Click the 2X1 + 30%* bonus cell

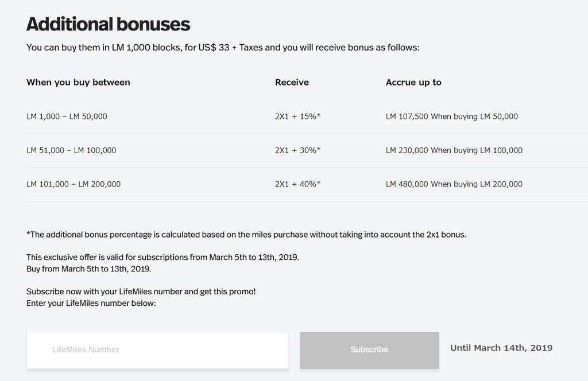298,150
